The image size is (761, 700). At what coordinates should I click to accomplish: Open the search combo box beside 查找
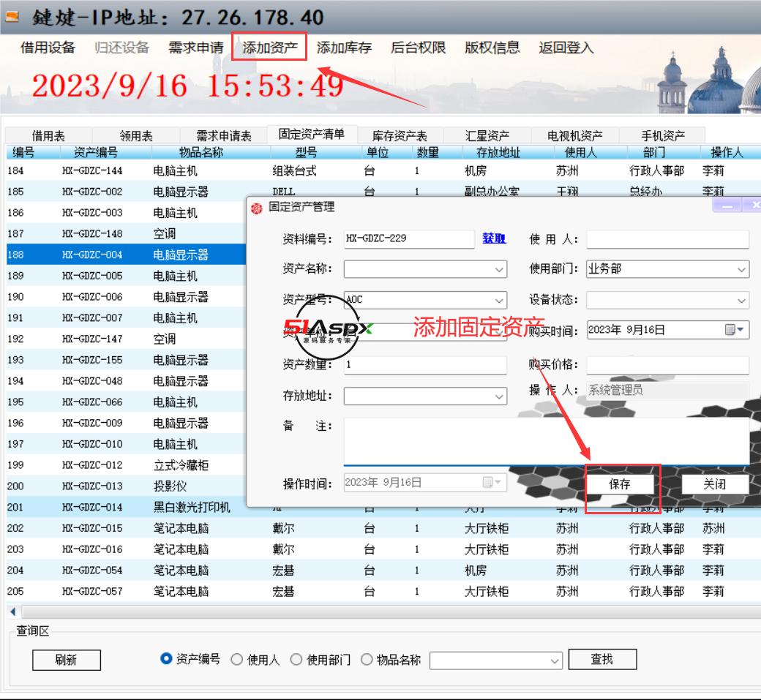(552, 659)
